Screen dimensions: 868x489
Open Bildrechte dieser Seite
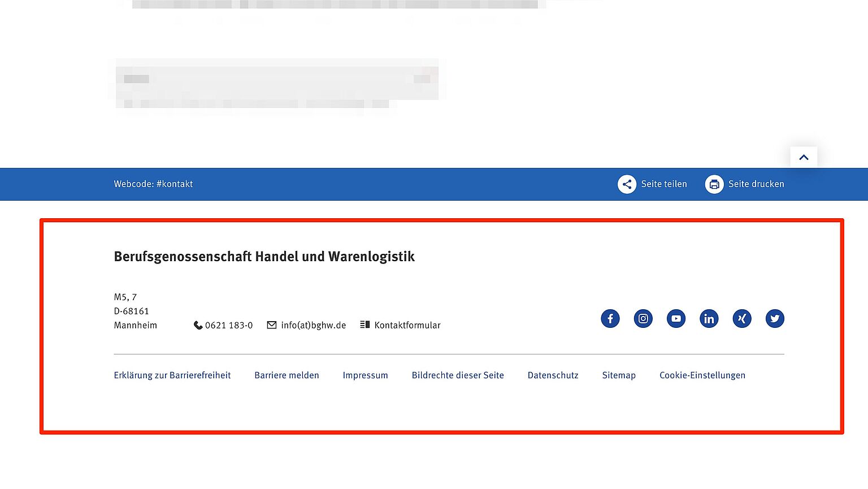coord(458,375)
